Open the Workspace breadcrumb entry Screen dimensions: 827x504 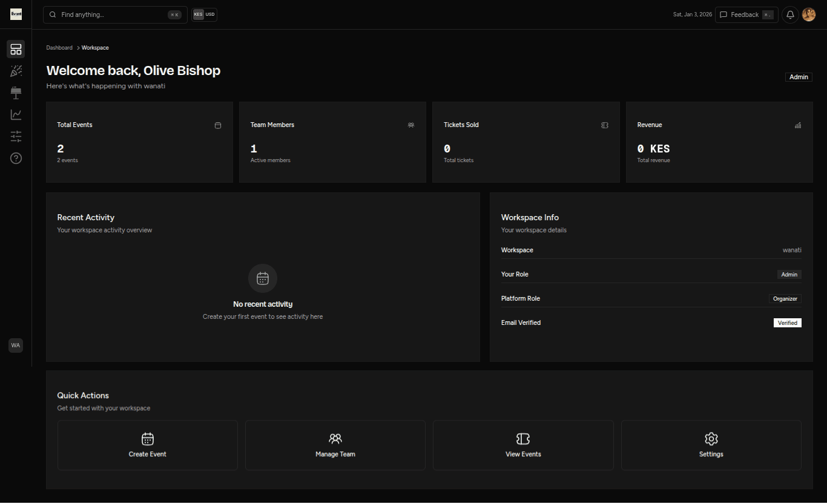coord(95,47)
